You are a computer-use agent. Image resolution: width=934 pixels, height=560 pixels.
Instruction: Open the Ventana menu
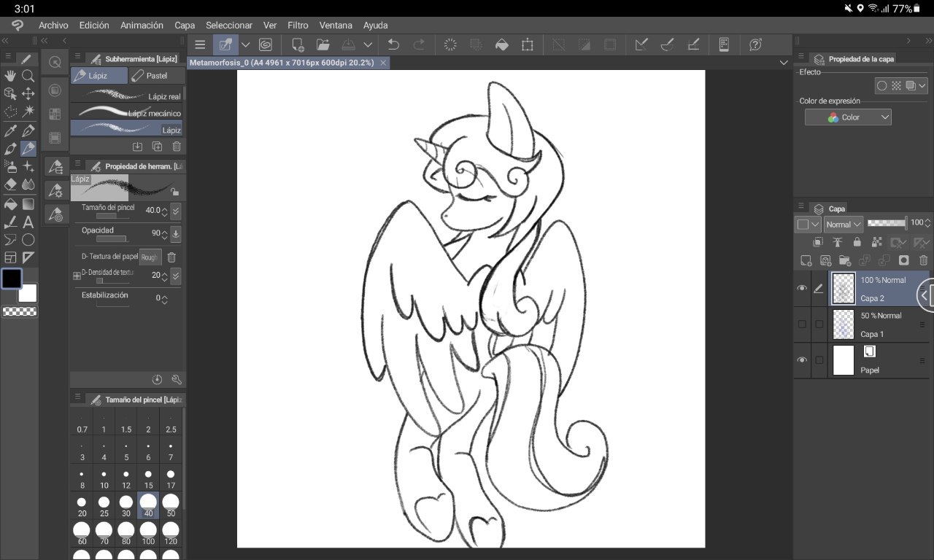[336, 26]
